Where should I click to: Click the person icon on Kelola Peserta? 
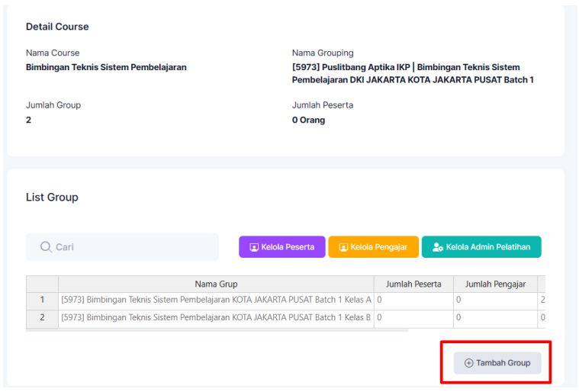click(x=254, y=247)
